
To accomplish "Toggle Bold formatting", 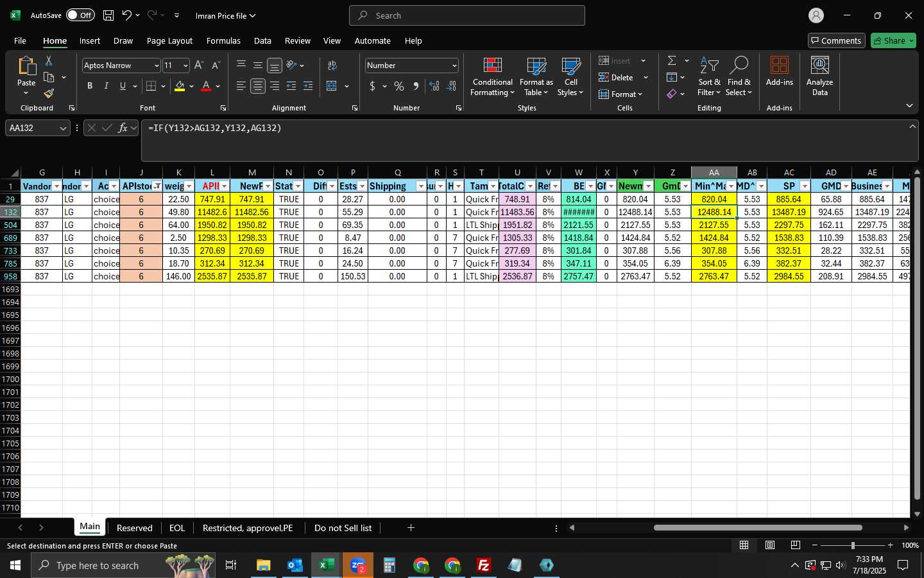I will coord(90,86).
